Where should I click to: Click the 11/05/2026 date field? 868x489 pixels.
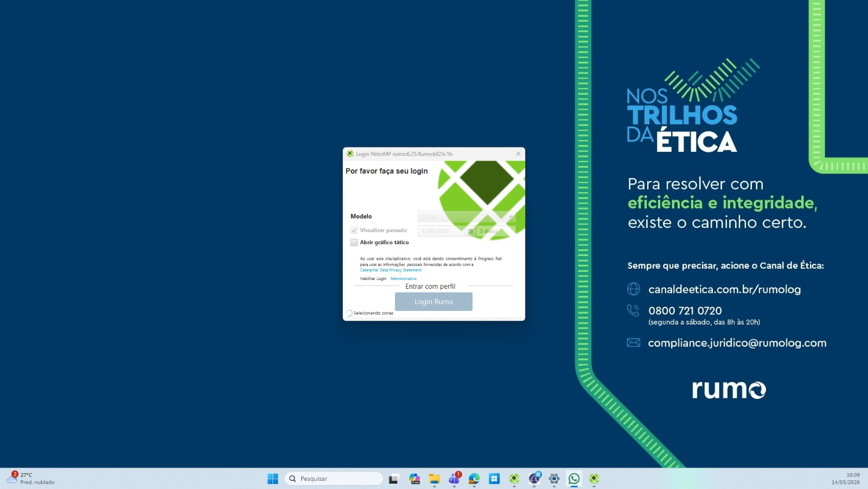(442, 231)
